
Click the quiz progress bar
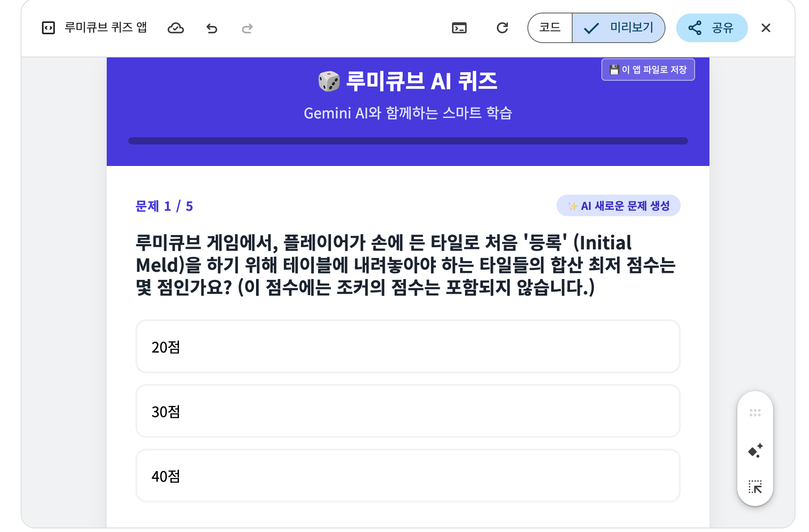tap(408, 141)
